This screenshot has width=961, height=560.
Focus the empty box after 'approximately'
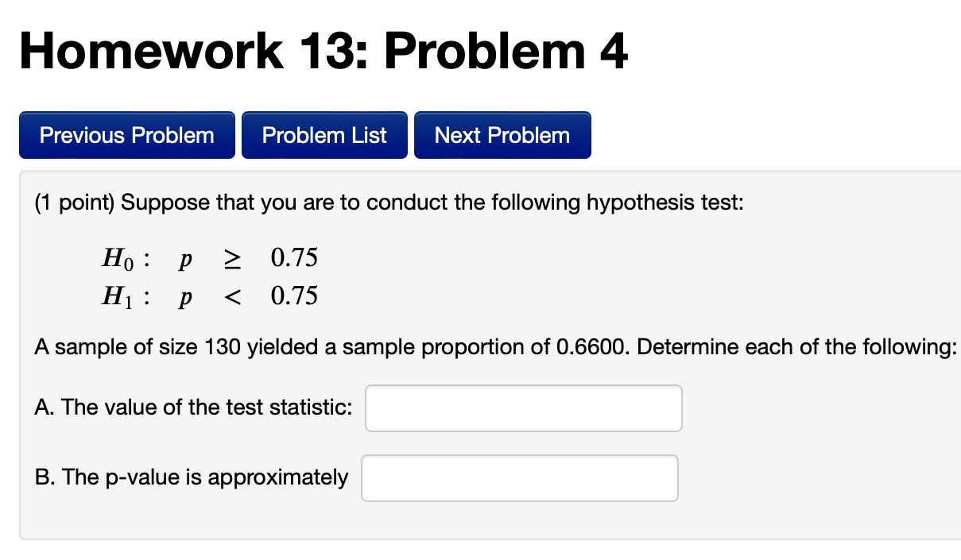[x=519, y=477]
